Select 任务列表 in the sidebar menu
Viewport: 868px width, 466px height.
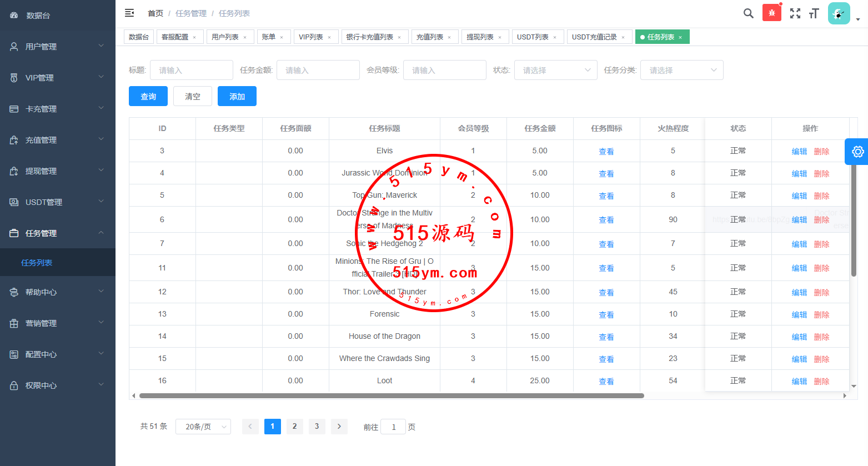[x=37, y=263]
